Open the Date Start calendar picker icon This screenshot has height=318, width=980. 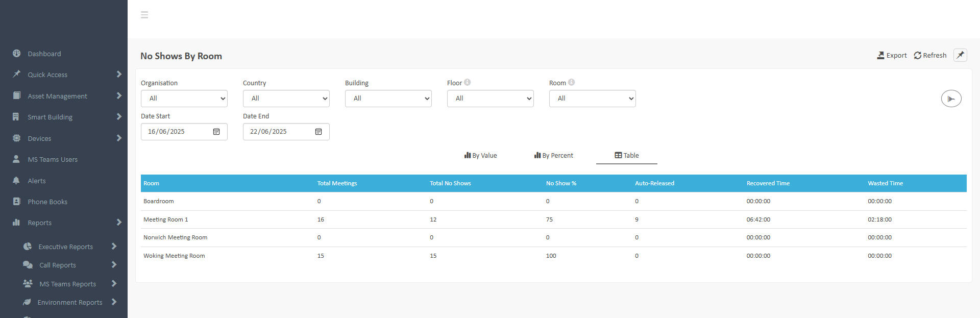216,132
